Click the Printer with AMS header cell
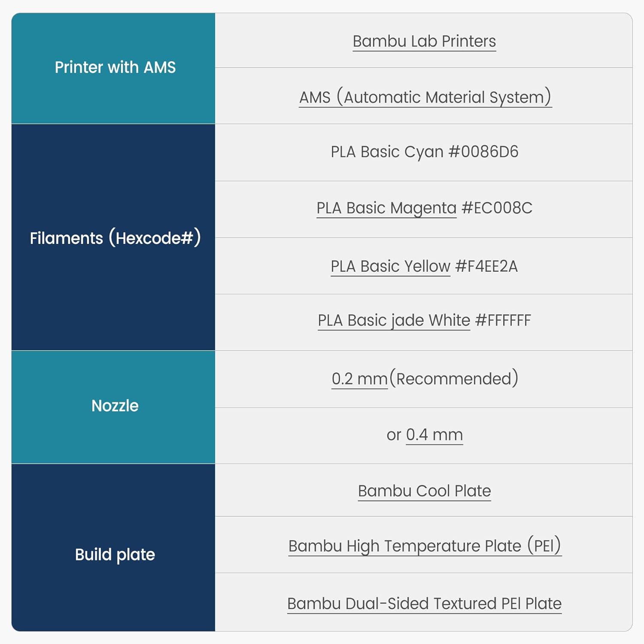The image size is (644, 644). coord(115,67)
